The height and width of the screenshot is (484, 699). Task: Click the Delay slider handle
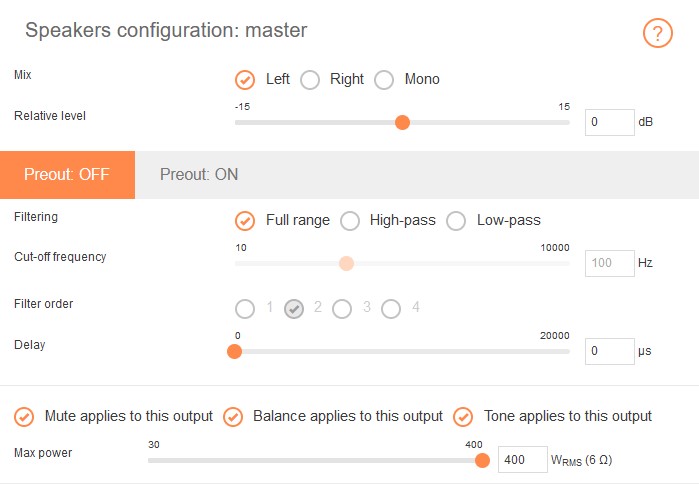tap(235, 351)
